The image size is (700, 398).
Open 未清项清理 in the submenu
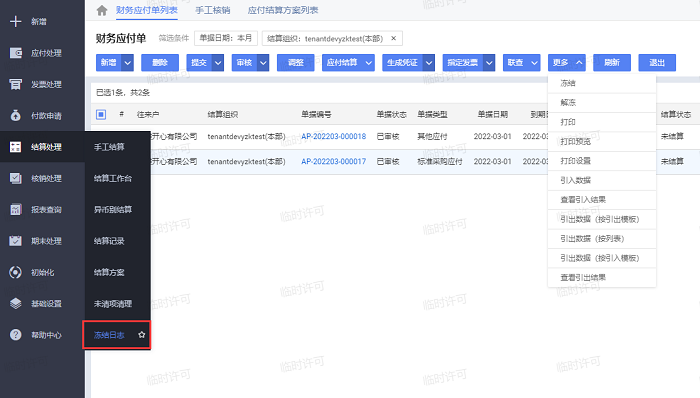(117, 304)
